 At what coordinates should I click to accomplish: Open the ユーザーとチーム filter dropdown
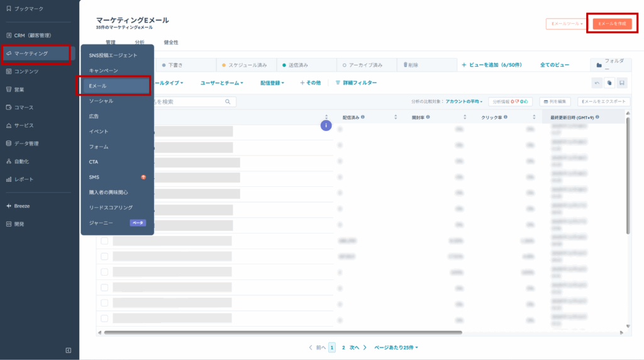(221, 83)
